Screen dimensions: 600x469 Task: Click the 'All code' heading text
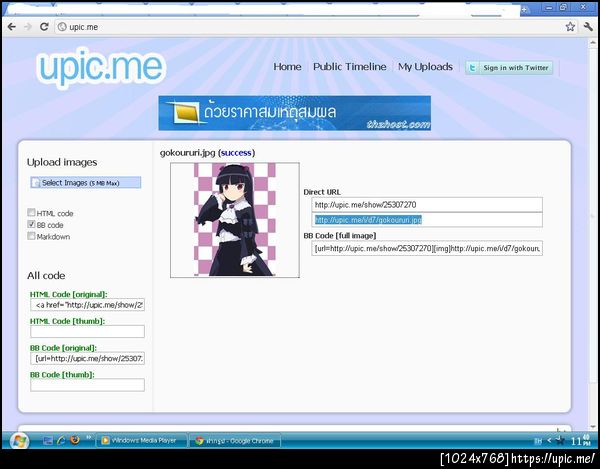click(46, 275)
